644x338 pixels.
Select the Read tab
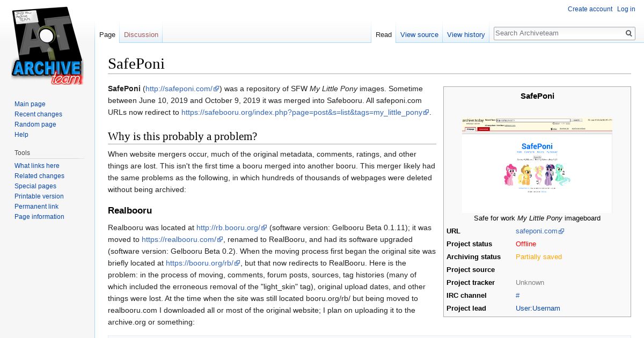pyautogui.click(x=384, y=34)
